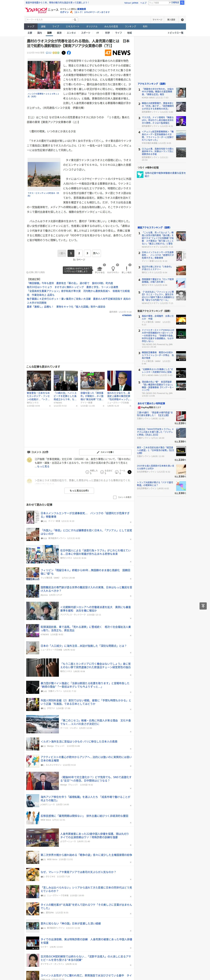
Task: Click the keyword search input field
Action: pyautogui.click(x=49, y=20)
